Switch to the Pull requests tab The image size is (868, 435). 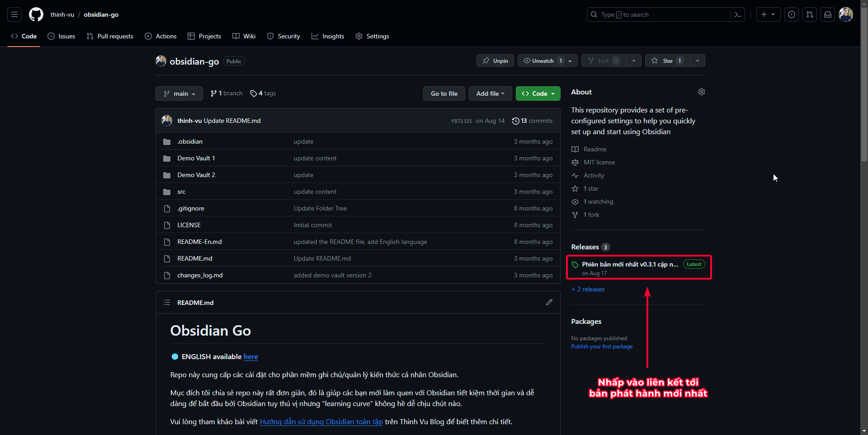click(x=110, y=36)
